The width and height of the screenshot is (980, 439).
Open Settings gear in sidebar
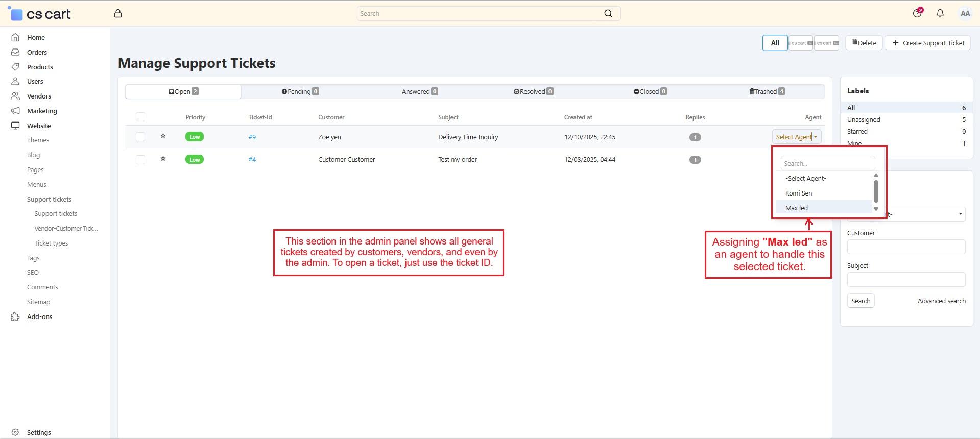tap(15, 432)
